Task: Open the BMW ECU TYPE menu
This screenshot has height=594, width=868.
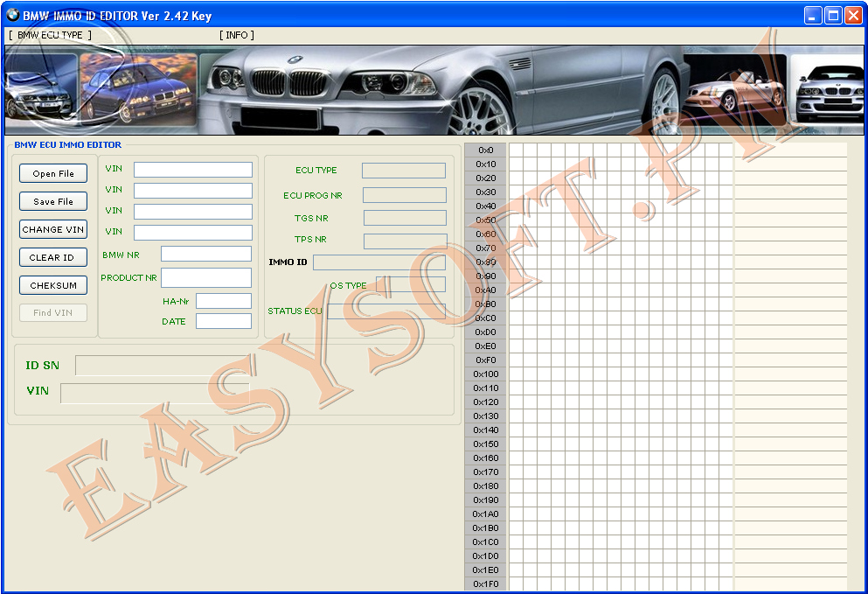Action: 50,35
